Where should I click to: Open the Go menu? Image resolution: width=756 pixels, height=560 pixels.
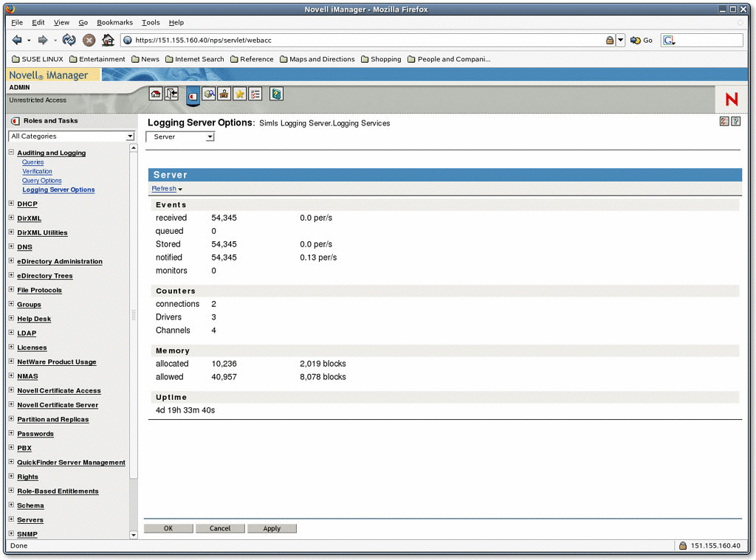83,22
